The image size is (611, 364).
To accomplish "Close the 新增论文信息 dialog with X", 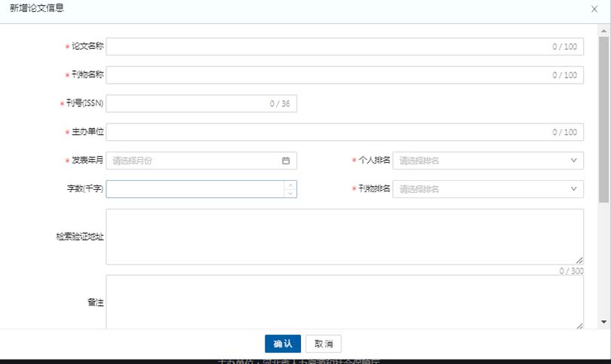I will (594, 8).
